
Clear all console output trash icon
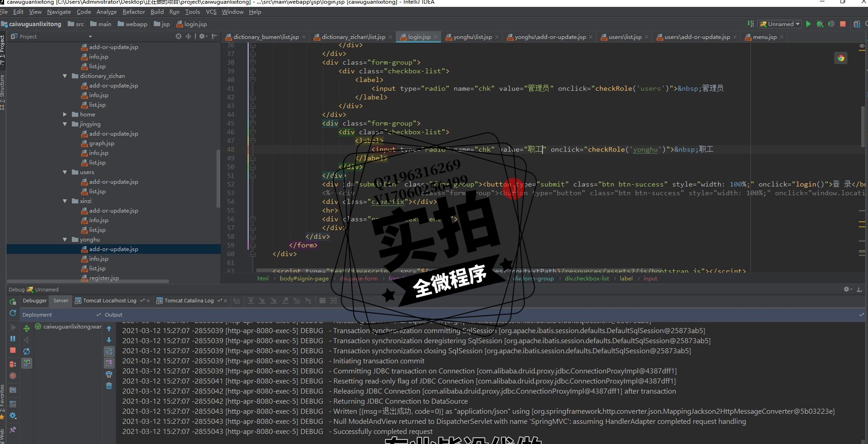tap(109, 386)
